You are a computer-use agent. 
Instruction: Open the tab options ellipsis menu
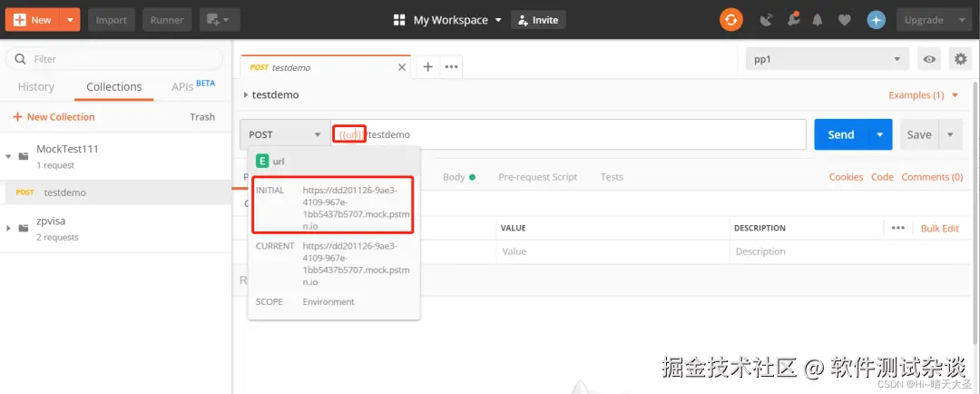click(x=451, y=66)
